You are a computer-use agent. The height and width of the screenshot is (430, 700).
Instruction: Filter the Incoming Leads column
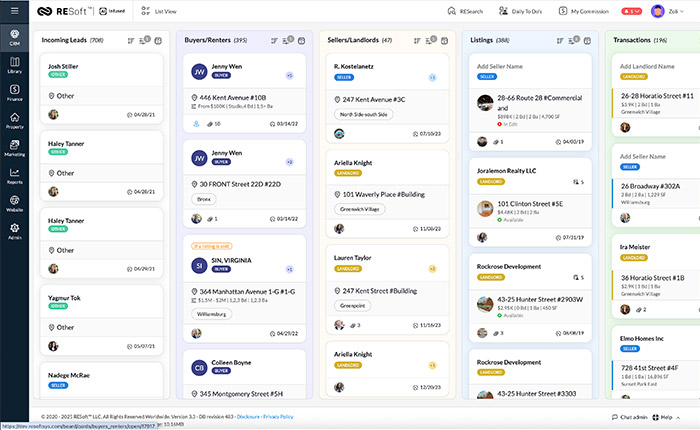click(x=144, y=40)
